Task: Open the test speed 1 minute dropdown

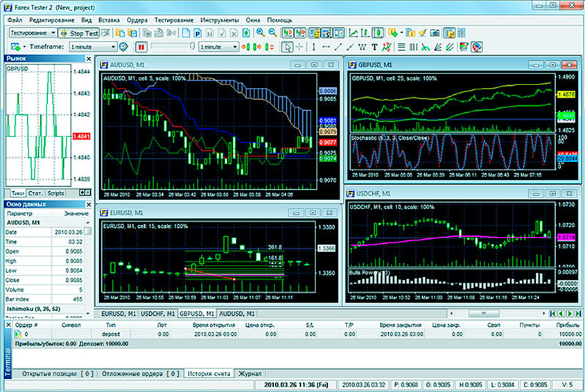Action: [218, 47]
